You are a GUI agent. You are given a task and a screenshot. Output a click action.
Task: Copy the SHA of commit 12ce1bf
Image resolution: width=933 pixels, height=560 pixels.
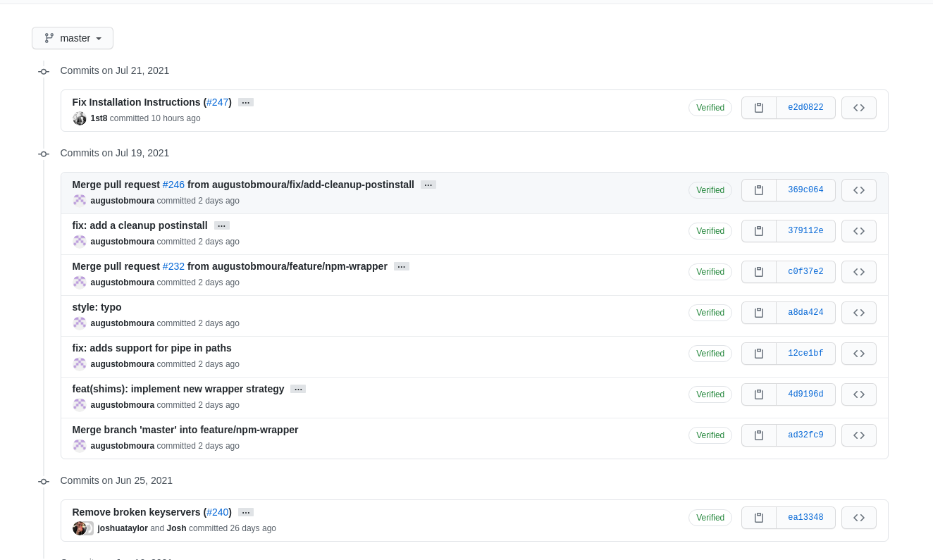758,353
